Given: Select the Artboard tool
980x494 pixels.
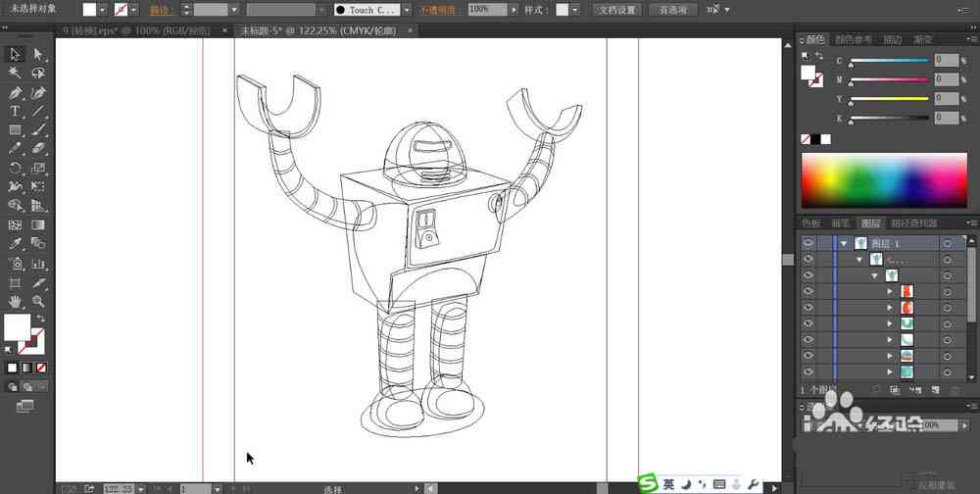Looking at the screenshot, I should tap(15, 282).
